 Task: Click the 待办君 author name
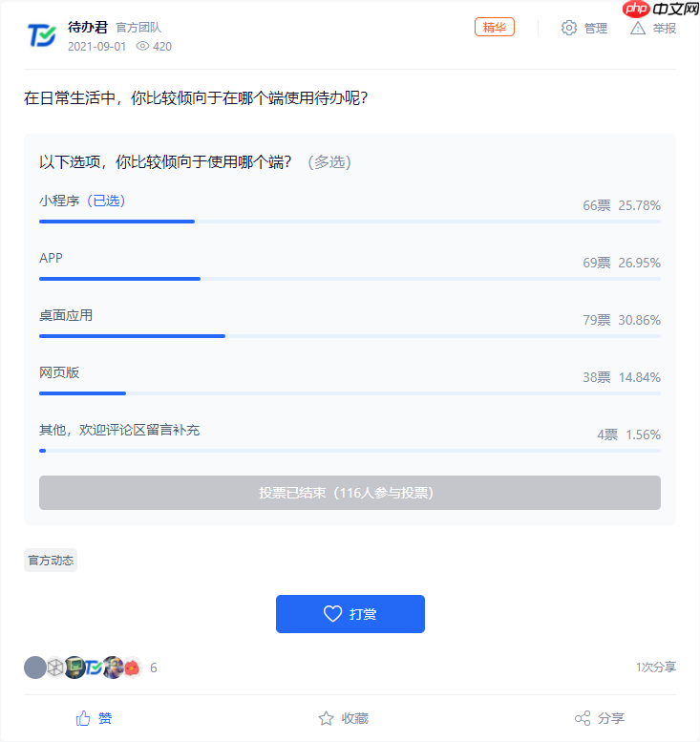[88, 27]
